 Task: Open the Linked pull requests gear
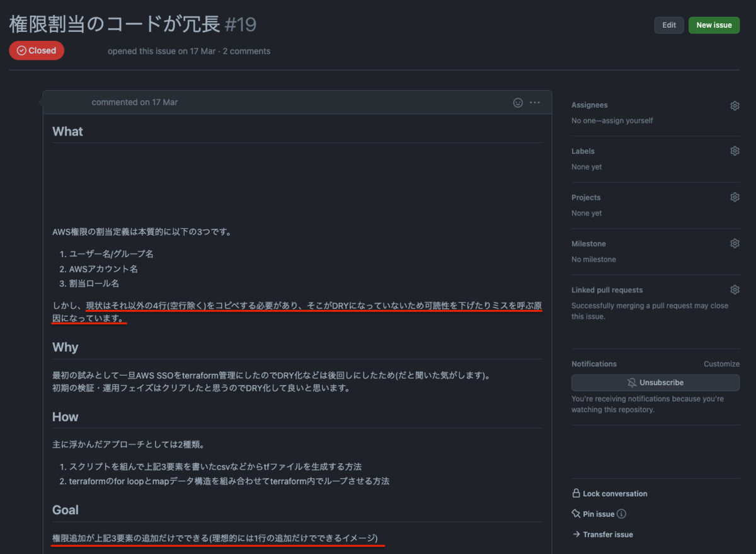pos(735,289)
